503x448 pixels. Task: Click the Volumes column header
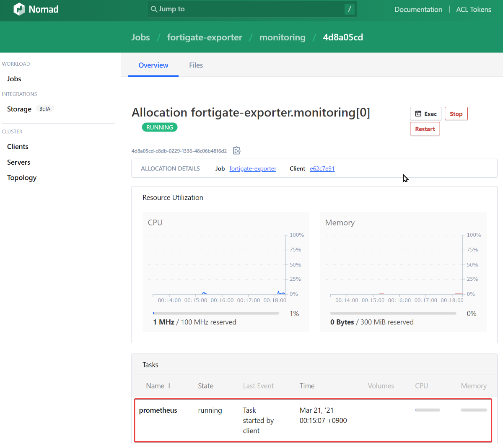[x=381, y=386]
